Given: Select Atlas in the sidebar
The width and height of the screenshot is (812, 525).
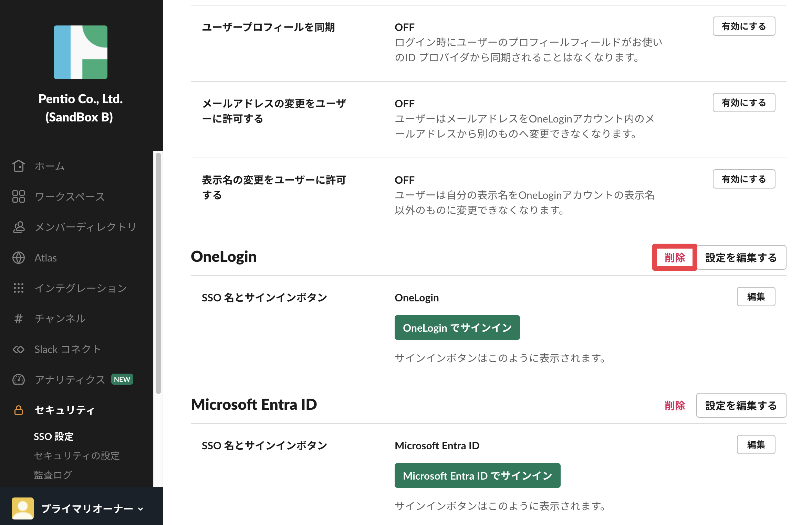Looking at the screenshot, I should [x=45, y=258].
